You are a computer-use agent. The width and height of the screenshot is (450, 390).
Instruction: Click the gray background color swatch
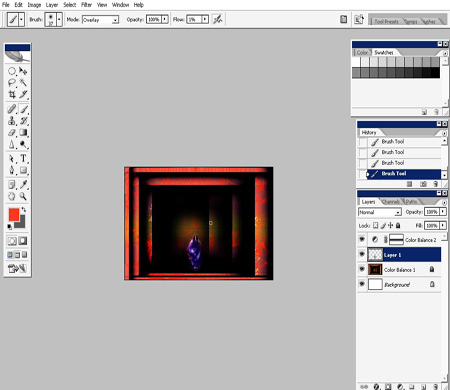21,223
